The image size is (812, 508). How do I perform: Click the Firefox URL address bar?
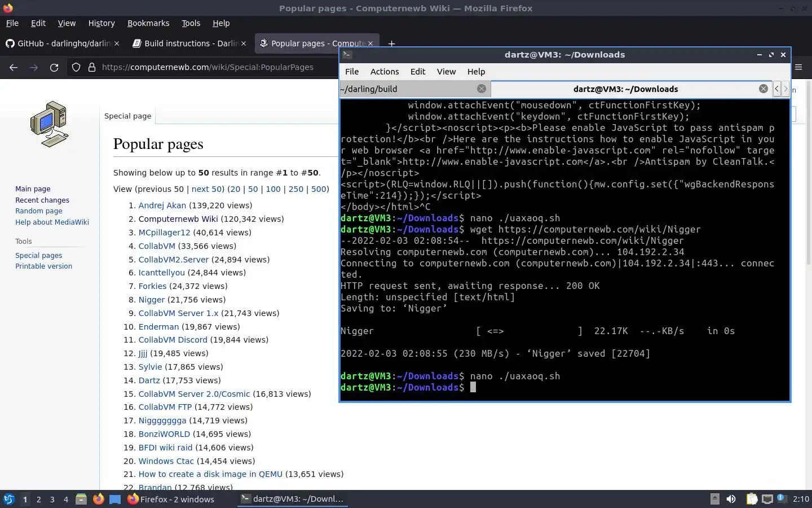tap(208, 67)
